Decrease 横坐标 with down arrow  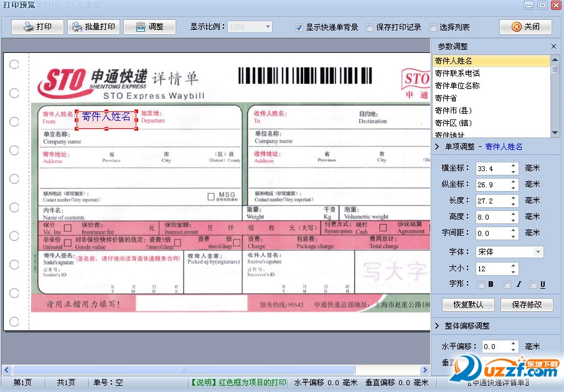tap(514, 172)
